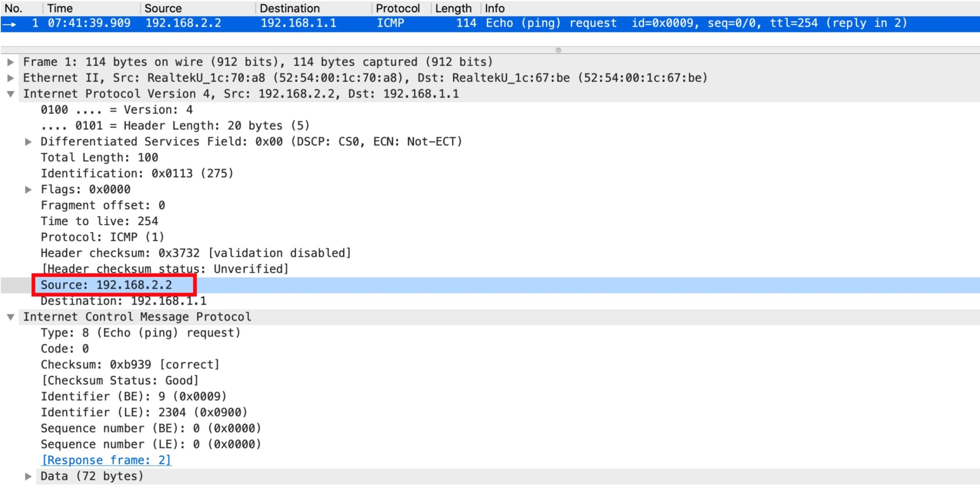
Task: Expand the Frame 1 tree section
Action: tap(10, 62)
